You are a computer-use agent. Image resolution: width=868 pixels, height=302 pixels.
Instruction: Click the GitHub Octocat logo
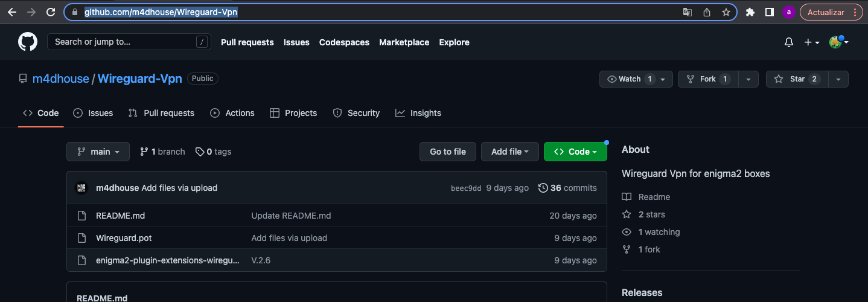pos(28,42)
